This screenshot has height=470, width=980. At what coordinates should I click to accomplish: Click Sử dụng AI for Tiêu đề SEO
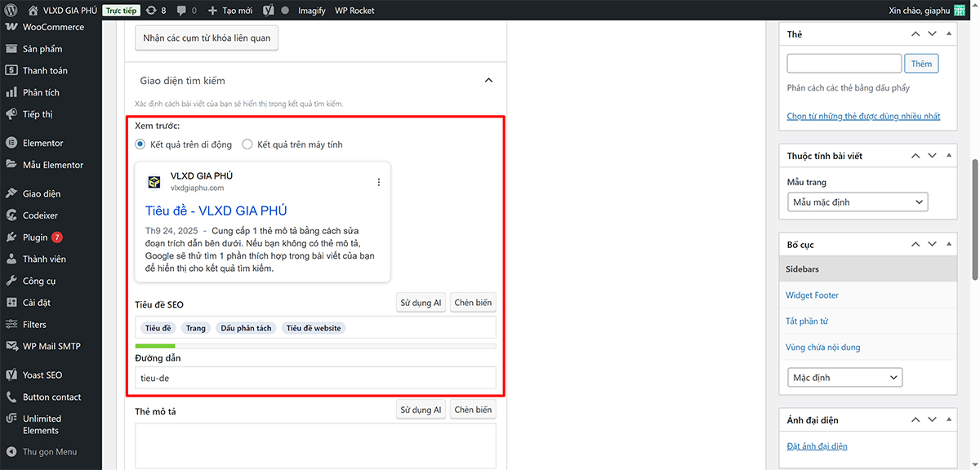click(x=421, y=303)
